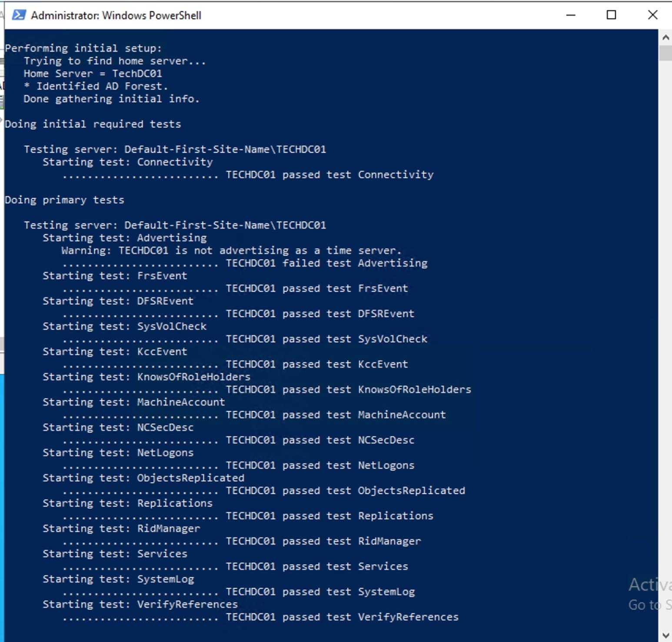Click 'Performing initial setup:' line
Image resolution: width=672 pixels, height=642 pixels.
coord(83,48)
